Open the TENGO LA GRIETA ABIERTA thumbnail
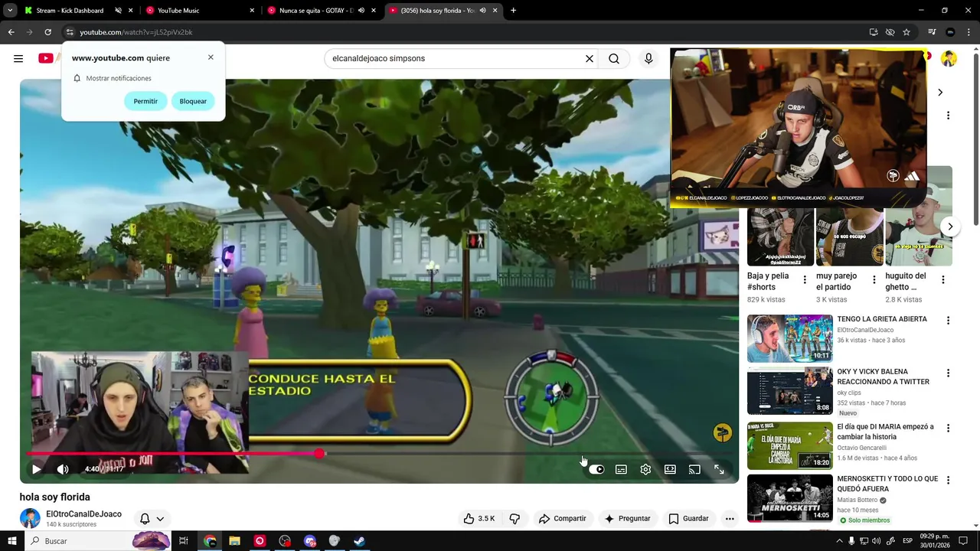980x551 pixels. click(789, 338)
